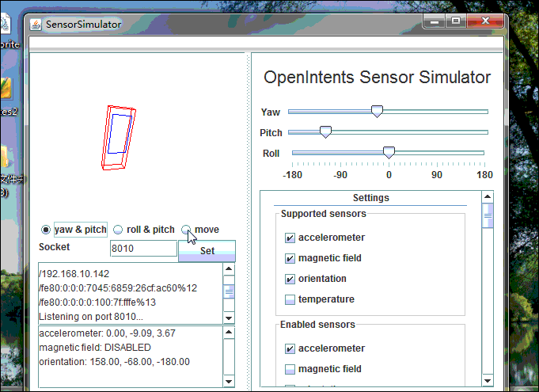Click the Settings section header
This screenshot has height=392, width=539.
point(371,198)
